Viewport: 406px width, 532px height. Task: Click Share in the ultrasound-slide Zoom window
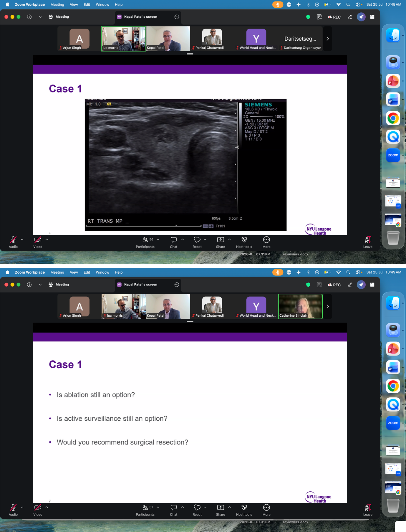point(221,242)
